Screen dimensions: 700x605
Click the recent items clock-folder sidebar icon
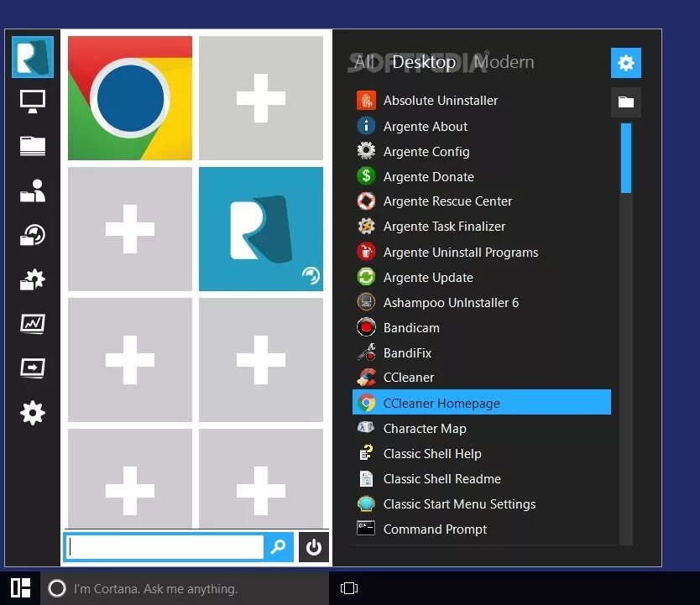33,235
